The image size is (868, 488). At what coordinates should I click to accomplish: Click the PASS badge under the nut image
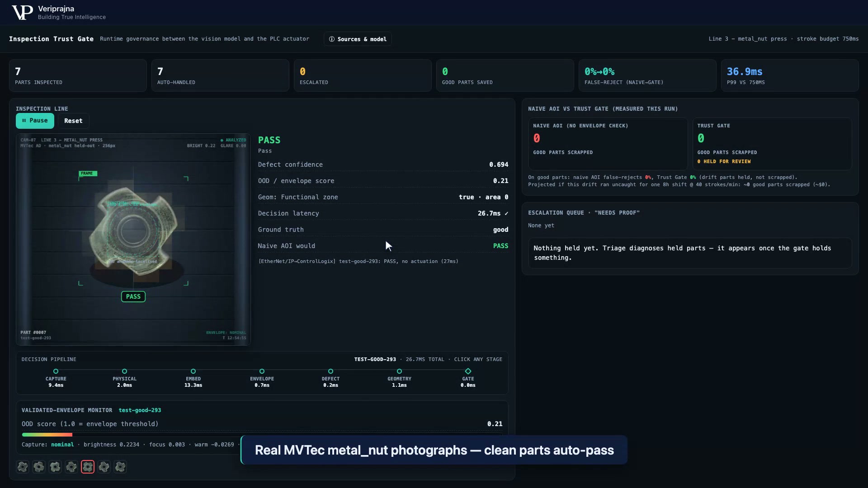click(133, 296)
